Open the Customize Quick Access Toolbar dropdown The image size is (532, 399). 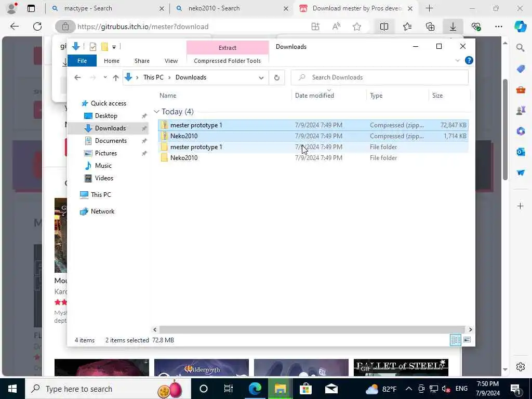(x=114, y=47)
